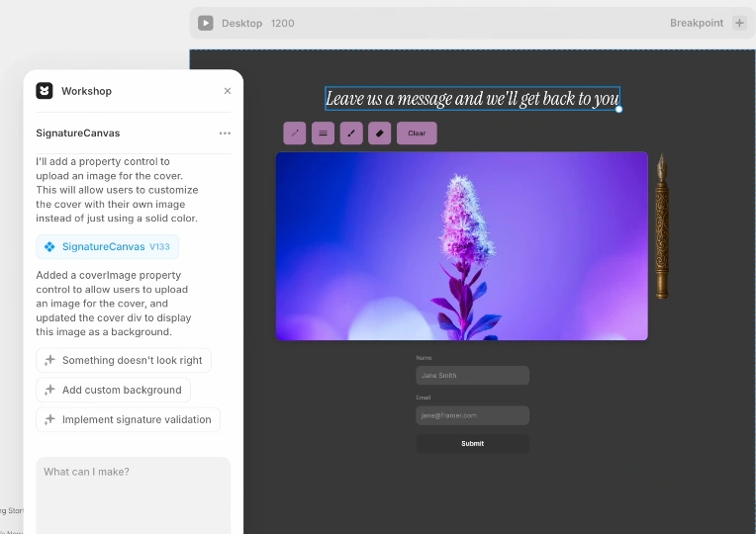This screenshot has width=756, height=534.
Task: Click the Workshop logo icon
Action: pyautogui.click(x=45, y=91)
